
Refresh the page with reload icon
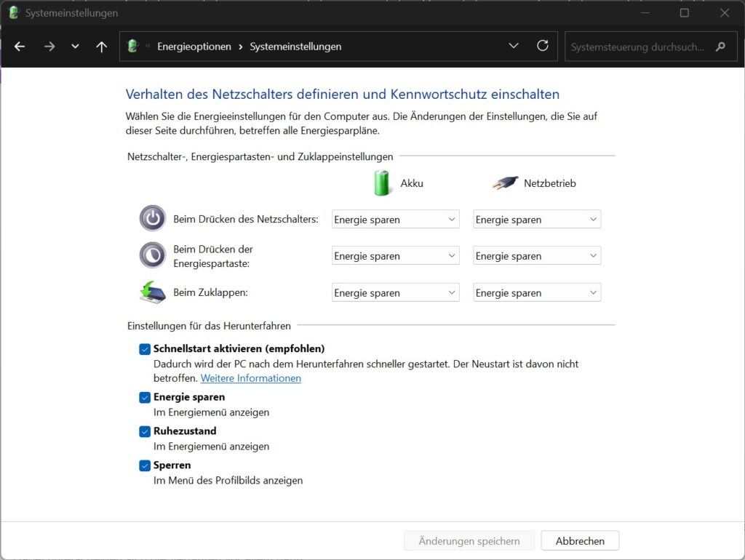click(x=543, y=46)
